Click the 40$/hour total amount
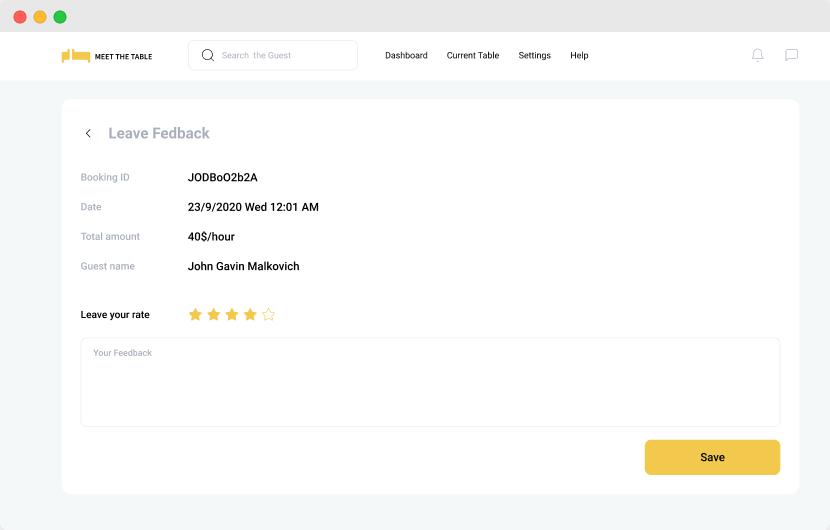The height and width of the screenshot is (530, 830). (x=211, y=237)
